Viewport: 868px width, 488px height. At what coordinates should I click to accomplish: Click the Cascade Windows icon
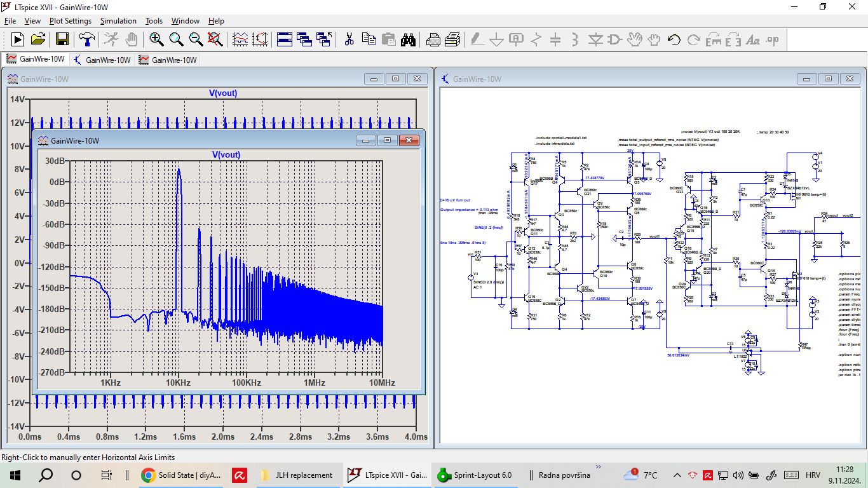pyautogui.click(x=304, y=39)
